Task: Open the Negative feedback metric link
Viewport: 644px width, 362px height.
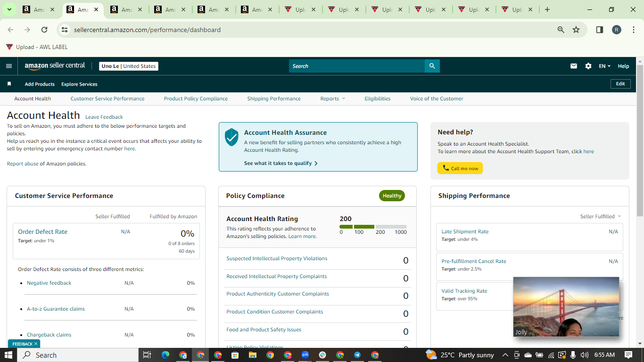Action: tap(49, 283)
